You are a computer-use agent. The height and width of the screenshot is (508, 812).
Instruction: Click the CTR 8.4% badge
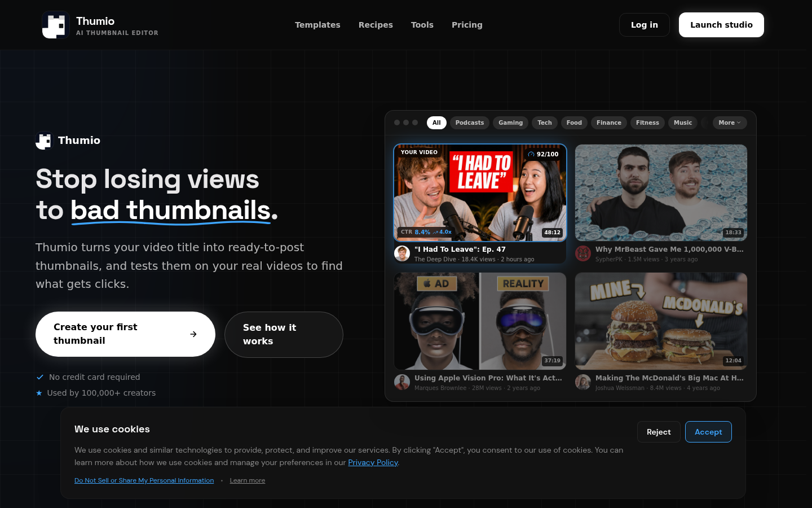[426, 232]
